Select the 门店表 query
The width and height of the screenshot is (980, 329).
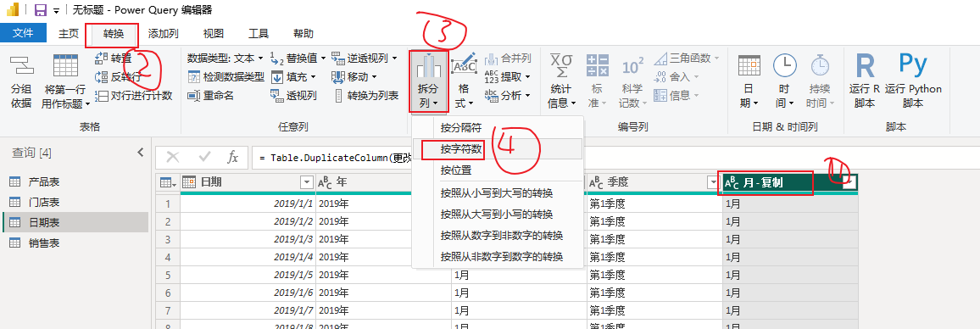75,202
